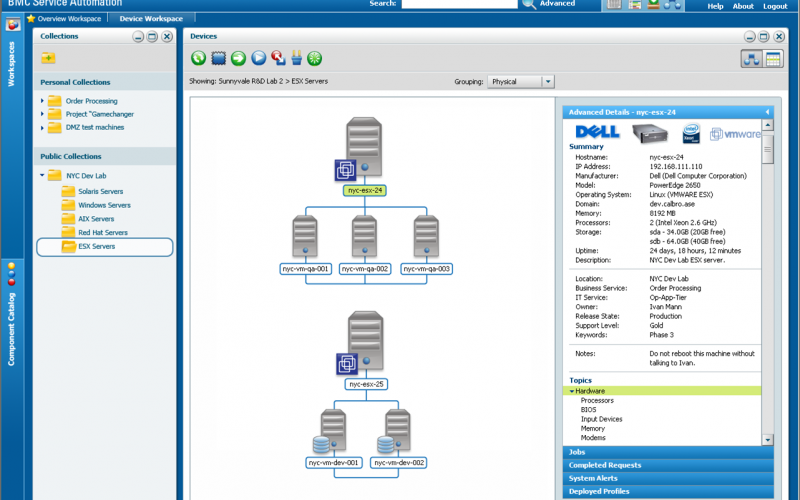Viewport: 800px width, 500px height.
Task: Click the details panel scrollbar thumb
Action: pos(767,148)
